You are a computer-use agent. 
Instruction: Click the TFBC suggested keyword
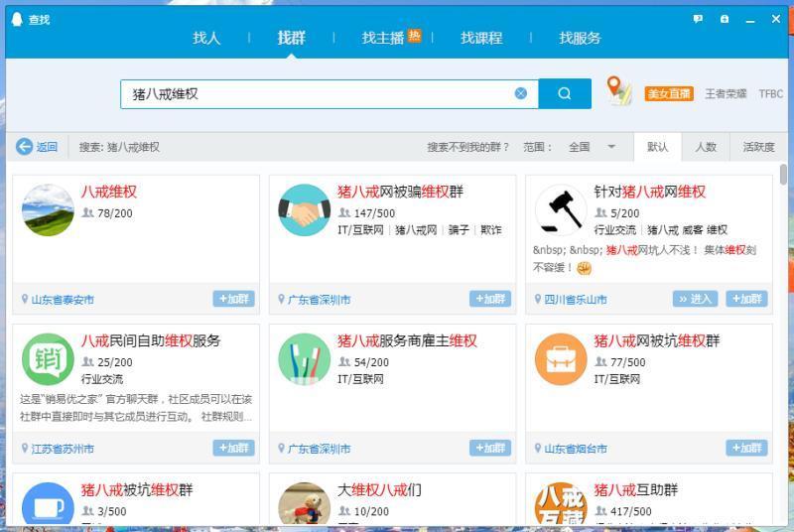tap(771, 93)
